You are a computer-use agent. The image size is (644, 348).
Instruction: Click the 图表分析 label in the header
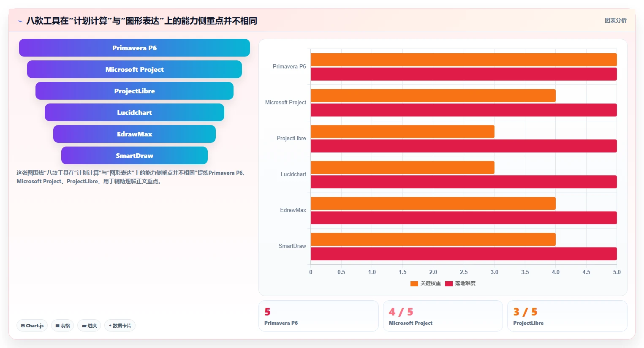615,20
